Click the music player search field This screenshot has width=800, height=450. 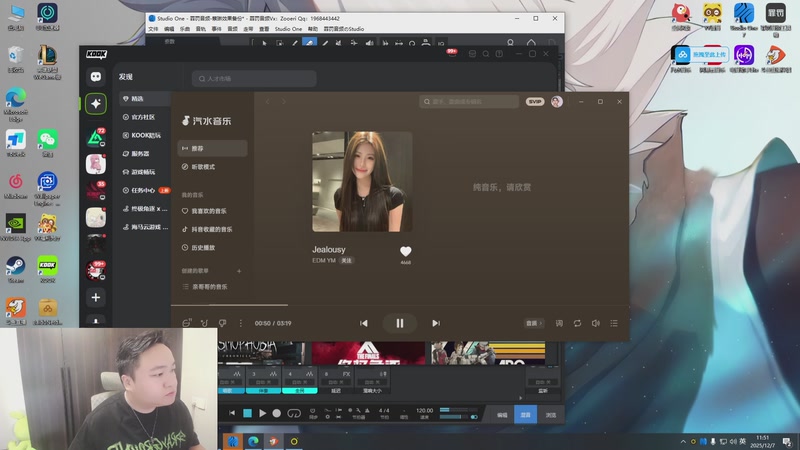click(469, 102)
